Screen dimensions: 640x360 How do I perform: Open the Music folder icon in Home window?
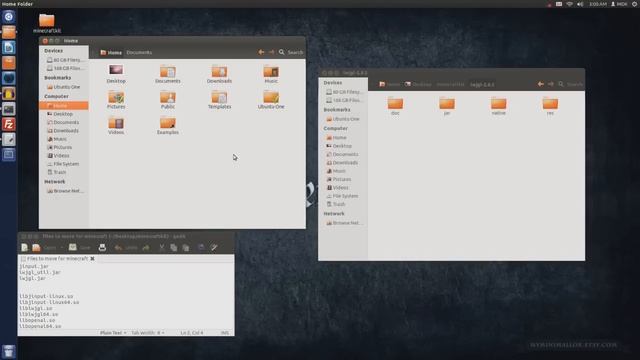point(271,73)
